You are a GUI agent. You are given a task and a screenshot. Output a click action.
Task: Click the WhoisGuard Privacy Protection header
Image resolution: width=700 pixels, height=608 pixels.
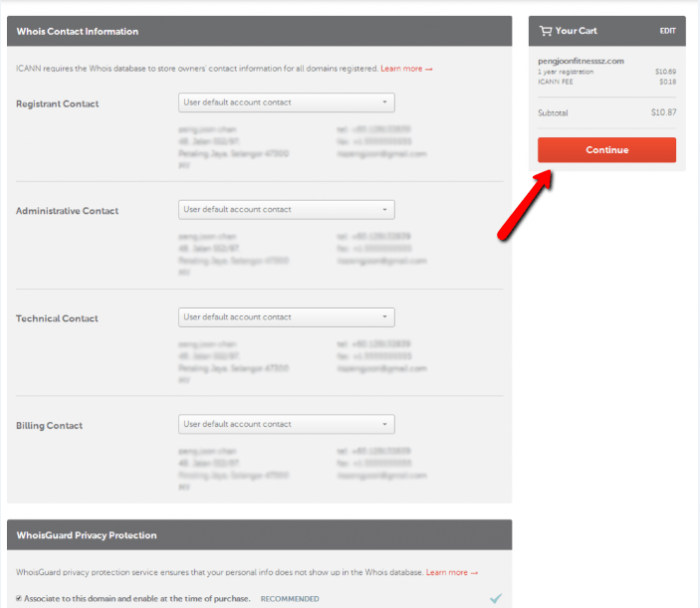(x=87, y=535)
